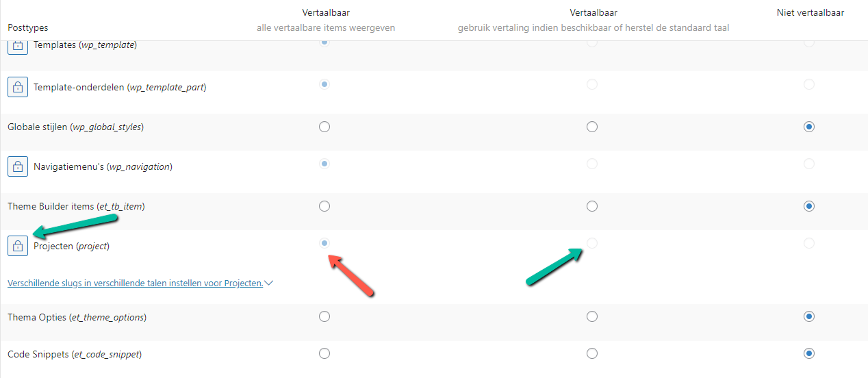Image resolution: width=868 pixels, height=378 pixels.
Task: Click lock icon beside Template-onderdelen
Action: click(18, 87)
